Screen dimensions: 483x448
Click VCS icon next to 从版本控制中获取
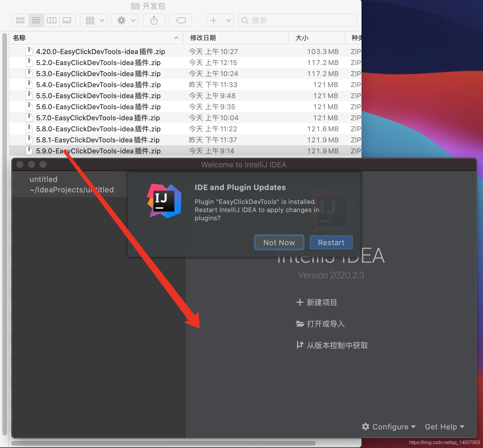(x=300, y=345)
